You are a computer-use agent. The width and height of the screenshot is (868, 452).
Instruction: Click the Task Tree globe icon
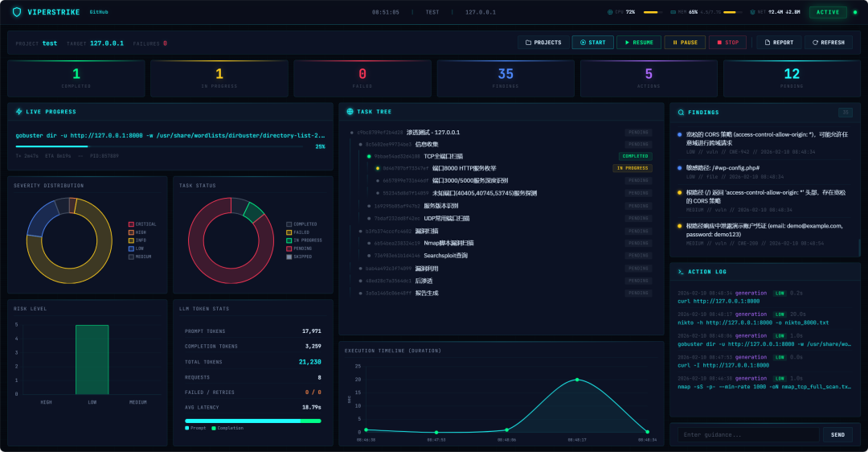350,111
